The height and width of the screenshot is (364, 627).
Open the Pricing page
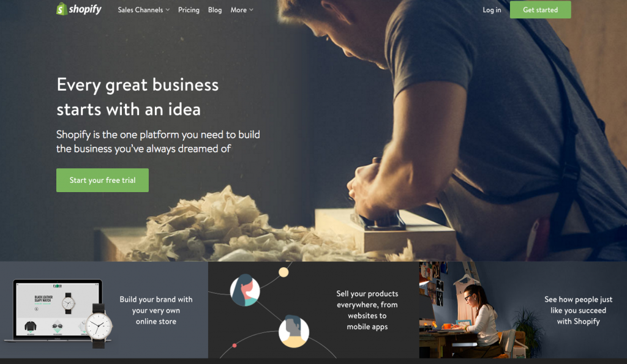pyautogui.click(x=189, y=10)
